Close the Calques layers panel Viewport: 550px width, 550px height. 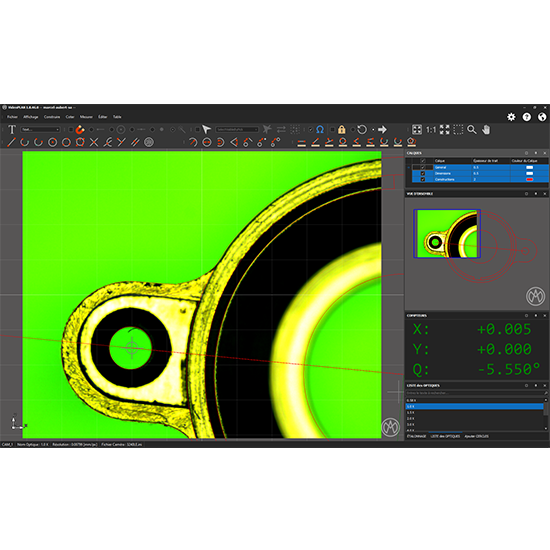pyautogui.click(x=545, y=153)
